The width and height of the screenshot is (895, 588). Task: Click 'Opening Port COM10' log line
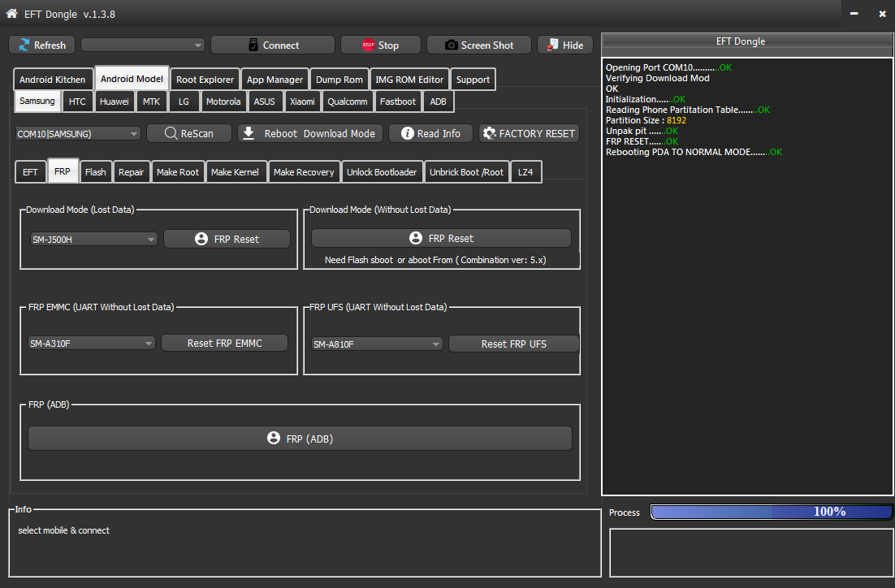point(668,67)
